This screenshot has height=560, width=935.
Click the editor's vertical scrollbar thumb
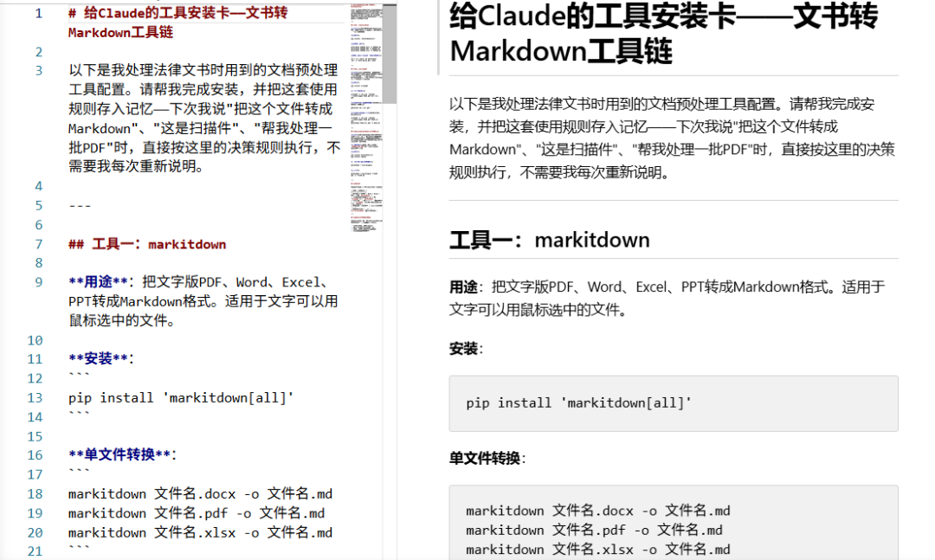[390, 54]
